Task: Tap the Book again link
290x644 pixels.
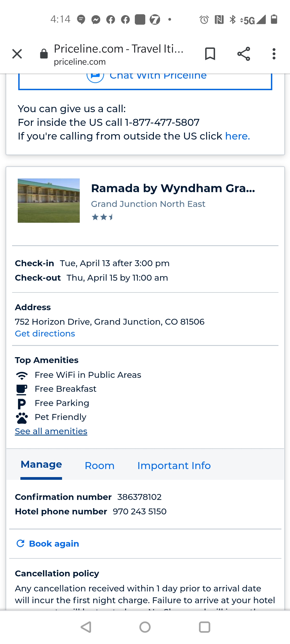Action: pyautogui.click(x=54, y=544)
